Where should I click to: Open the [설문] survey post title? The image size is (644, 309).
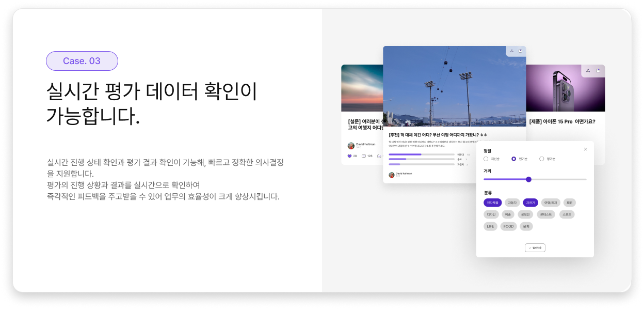coord(365,124)
